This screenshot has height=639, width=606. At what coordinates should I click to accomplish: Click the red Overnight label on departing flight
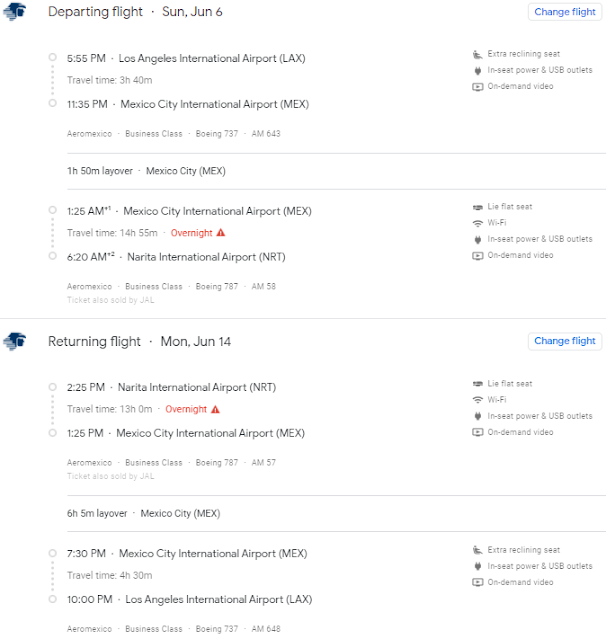coord(192,233)
